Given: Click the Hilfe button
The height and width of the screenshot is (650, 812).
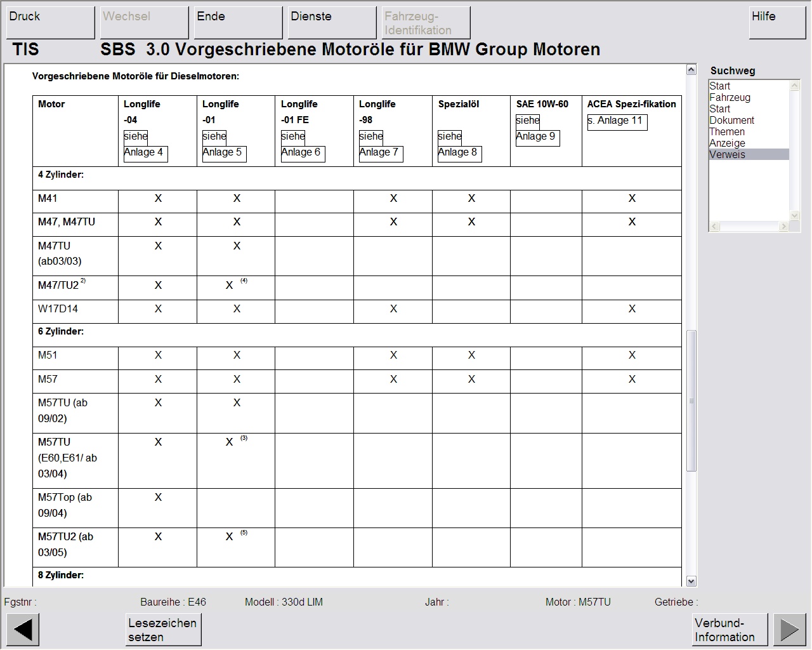Looking at the screenshot, I should click(x=778, y=23).
